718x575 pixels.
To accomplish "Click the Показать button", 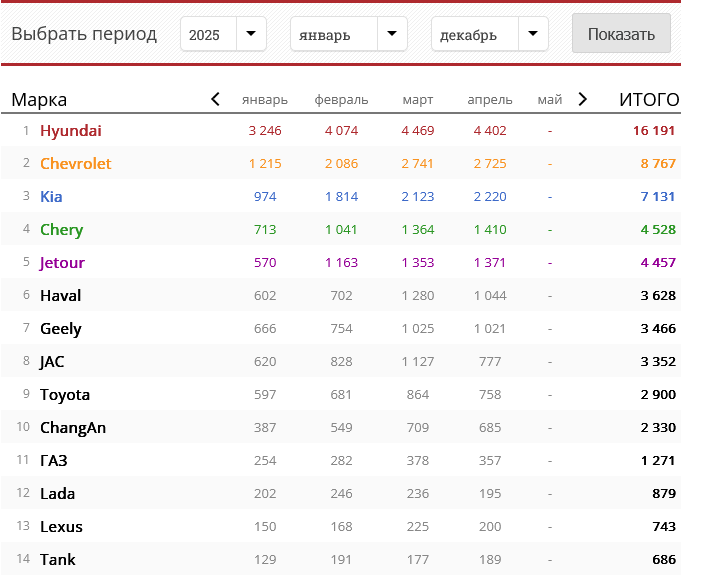I will click(x=621, y=33).
